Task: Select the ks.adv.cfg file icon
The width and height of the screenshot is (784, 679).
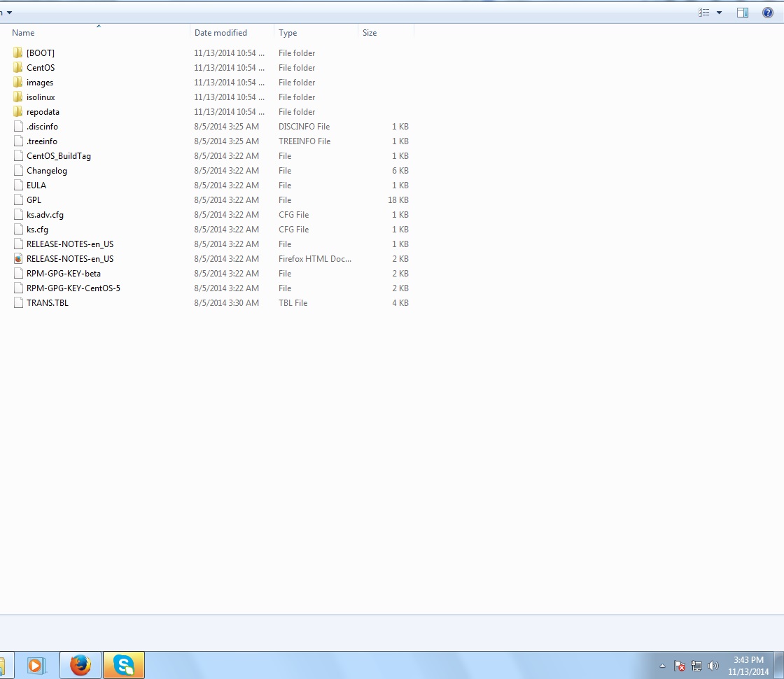Action: pos(18,214)
